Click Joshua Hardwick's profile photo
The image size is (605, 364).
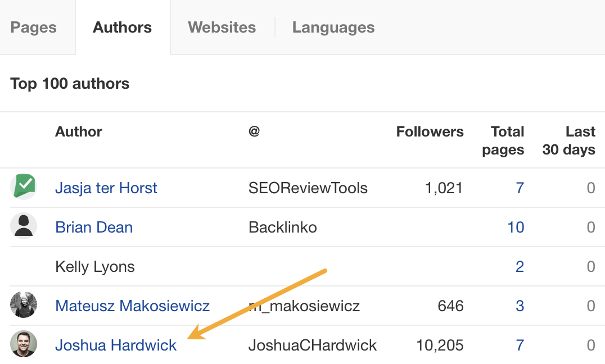click(x=24, y=343)
